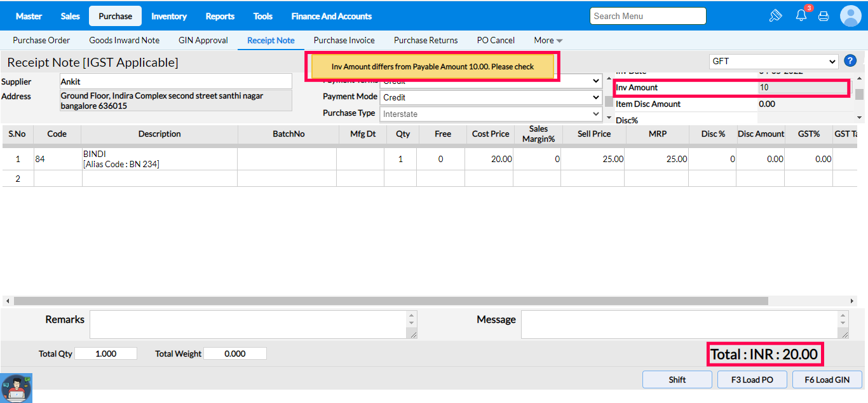
Task: Open the Inventory menu
Action: (x=169, y=16)
